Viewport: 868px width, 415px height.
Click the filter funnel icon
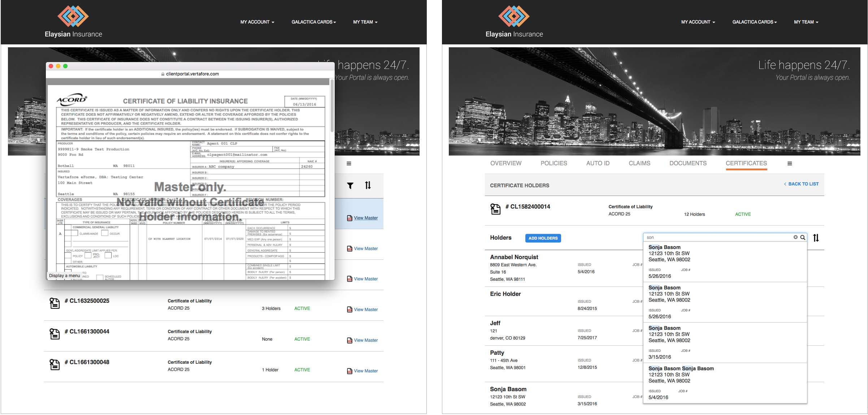pos(350,185)
